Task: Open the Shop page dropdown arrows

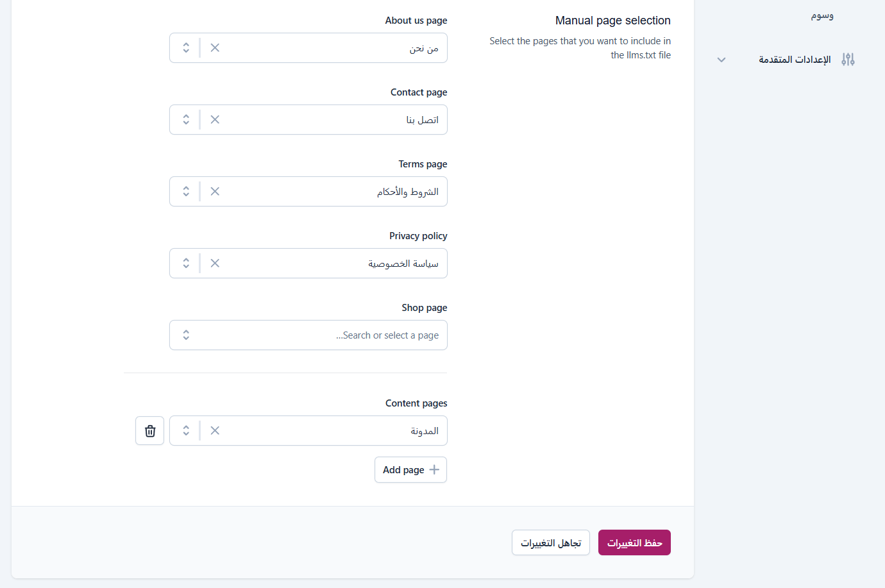Action: pyautogui.click(x=186, y=335)
